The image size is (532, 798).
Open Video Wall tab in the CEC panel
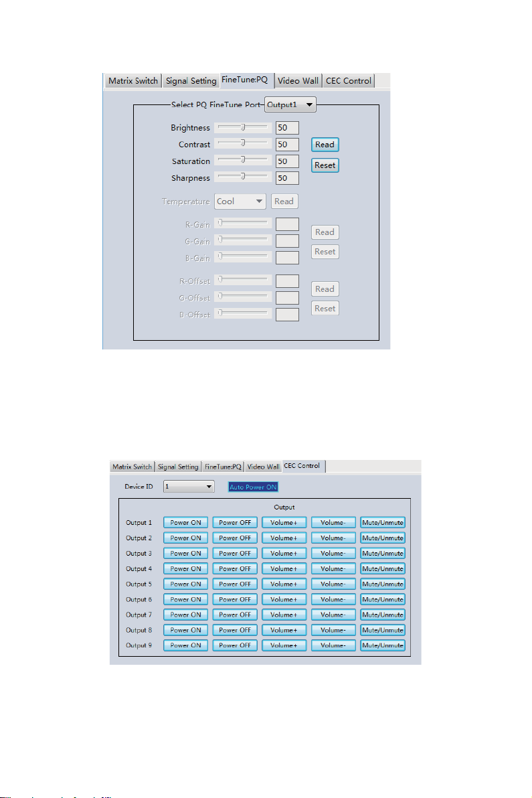tap(263, 467)
